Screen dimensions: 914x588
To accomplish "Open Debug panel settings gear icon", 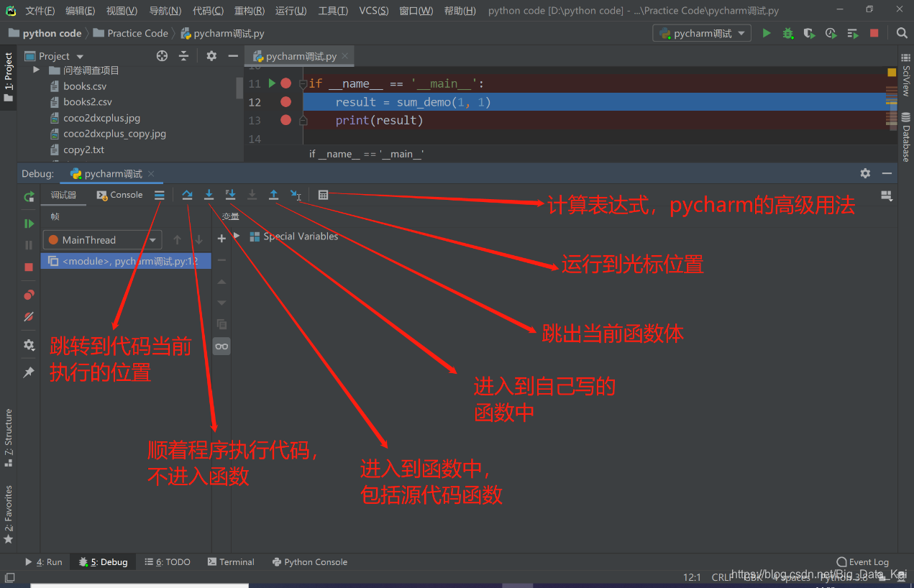I will click(x=865, y=173).
